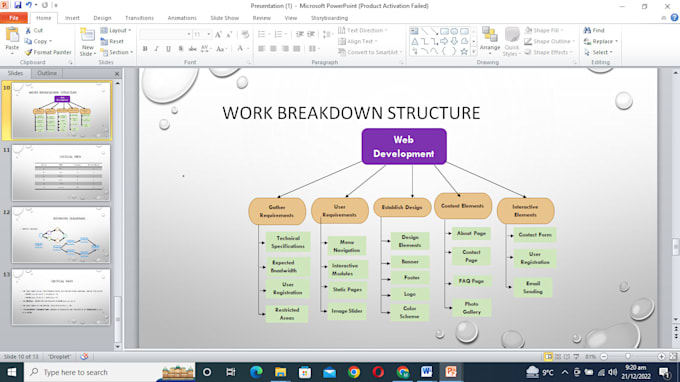Click Convert to SmartArt button
Screen dimensions: 680x382
(x=370, y=52)
